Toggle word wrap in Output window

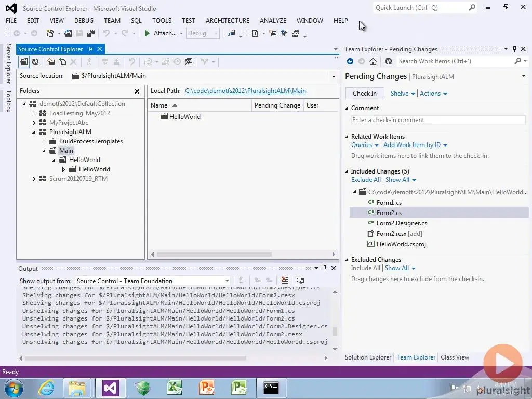[300, 281]
